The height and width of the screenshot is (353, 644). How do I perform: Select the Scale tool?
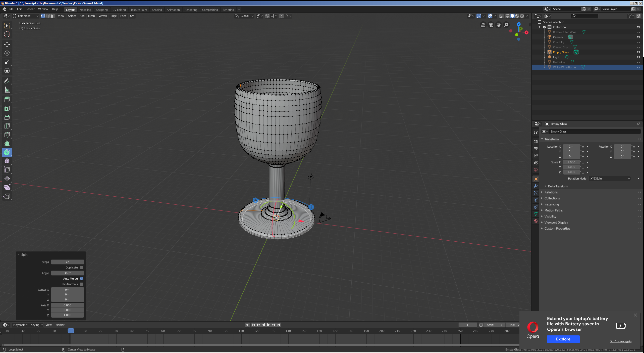coord(7,62)
